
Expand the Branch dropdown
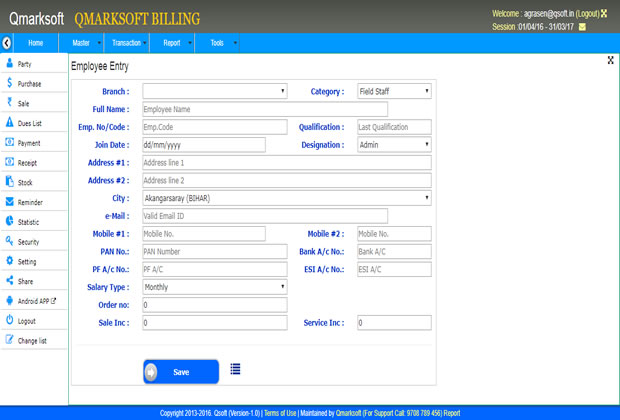tap(215, 91)
